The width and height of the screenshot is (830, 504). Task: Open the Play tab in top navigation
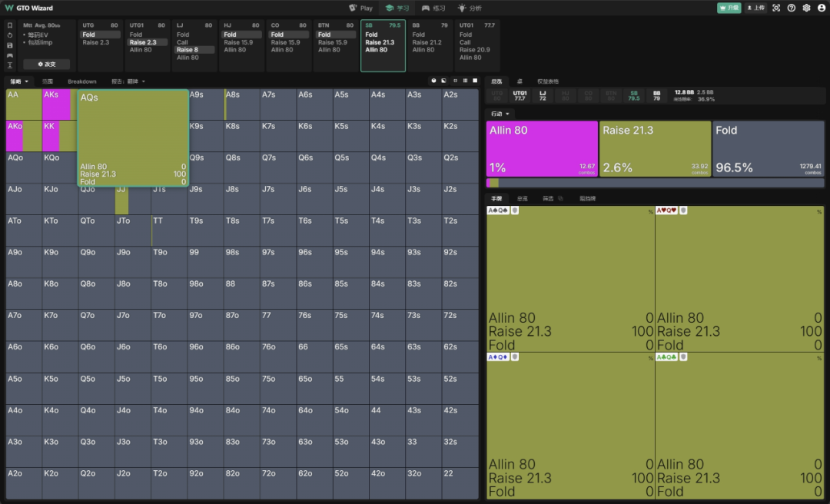point(361,8)
